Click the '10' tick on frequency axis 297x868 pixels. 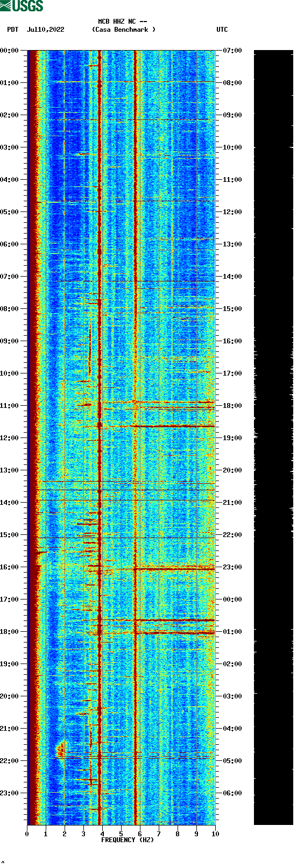(215, 834)
